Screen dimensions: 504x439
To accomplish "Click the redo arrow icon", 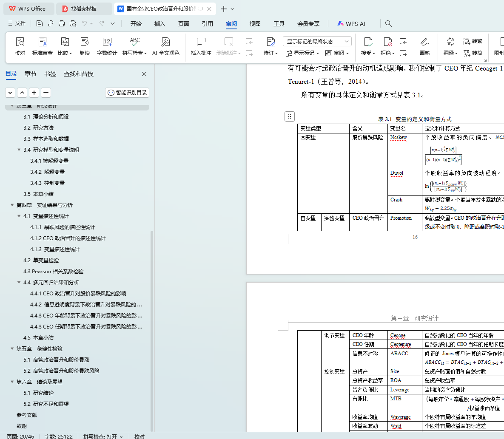I will pyautogui.click(x=102, y=23).
